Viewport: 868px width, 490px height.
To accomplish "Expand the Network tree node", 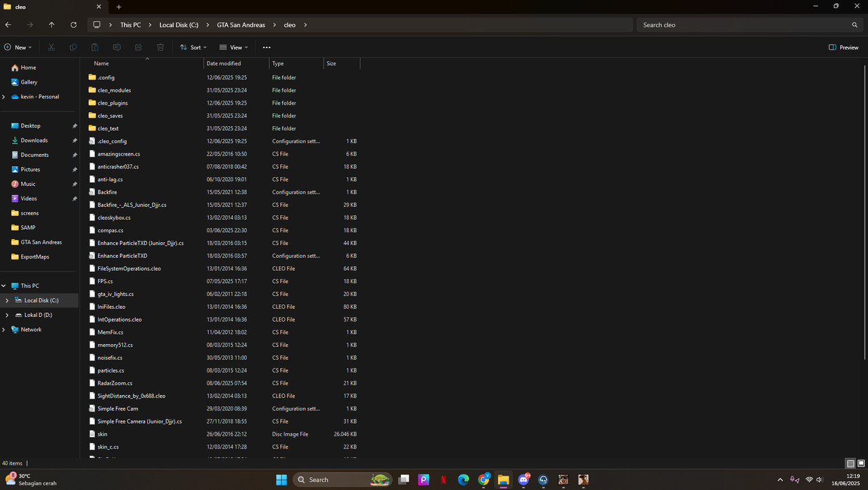I will [4, 329].
